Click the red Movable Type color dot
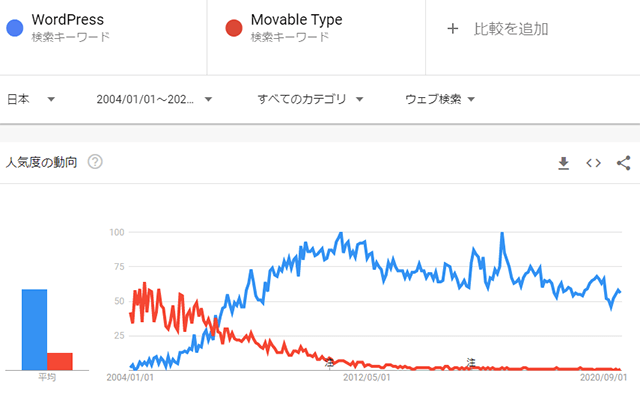This screenshot has width=640, height=394. tap(234, 28)
